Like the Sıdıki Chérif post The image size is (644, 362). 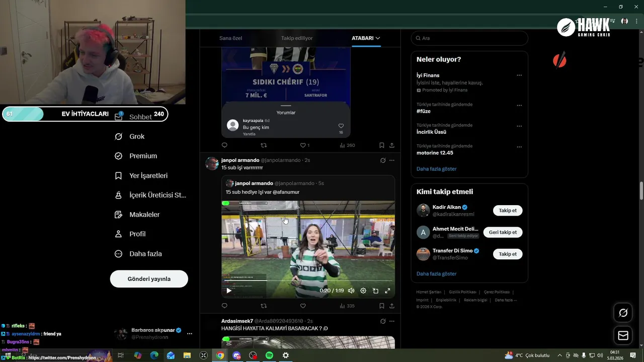coord(303,145)
